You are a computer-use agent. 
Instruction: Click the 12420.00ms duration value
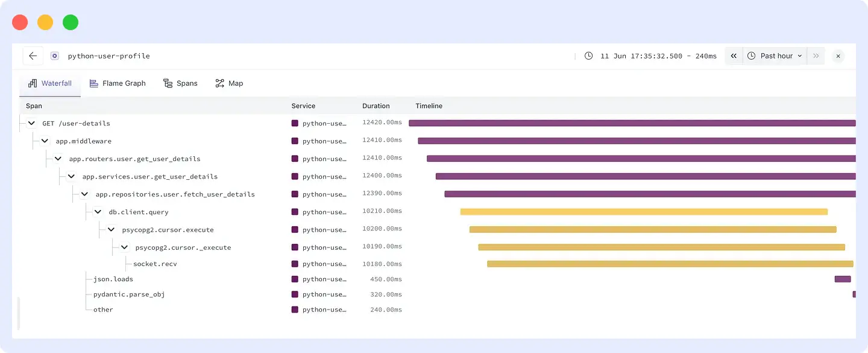click(382, 122)
